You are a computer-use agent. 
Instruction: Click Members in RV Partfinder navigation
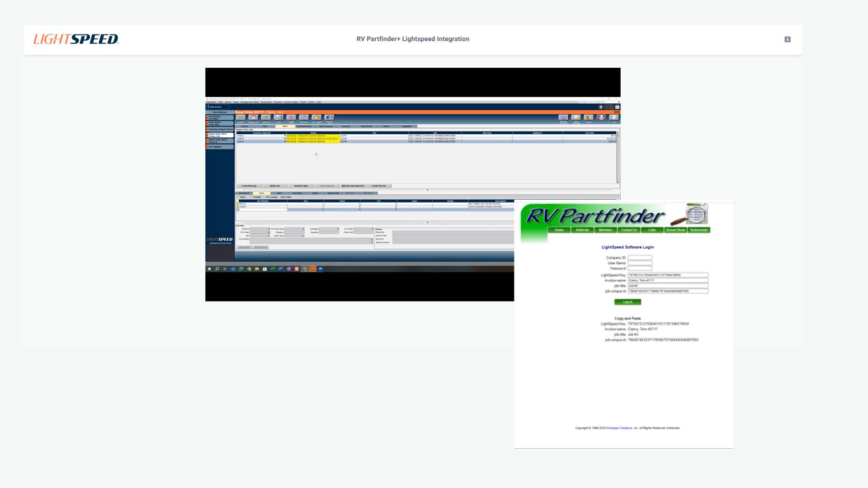[605, 230]
